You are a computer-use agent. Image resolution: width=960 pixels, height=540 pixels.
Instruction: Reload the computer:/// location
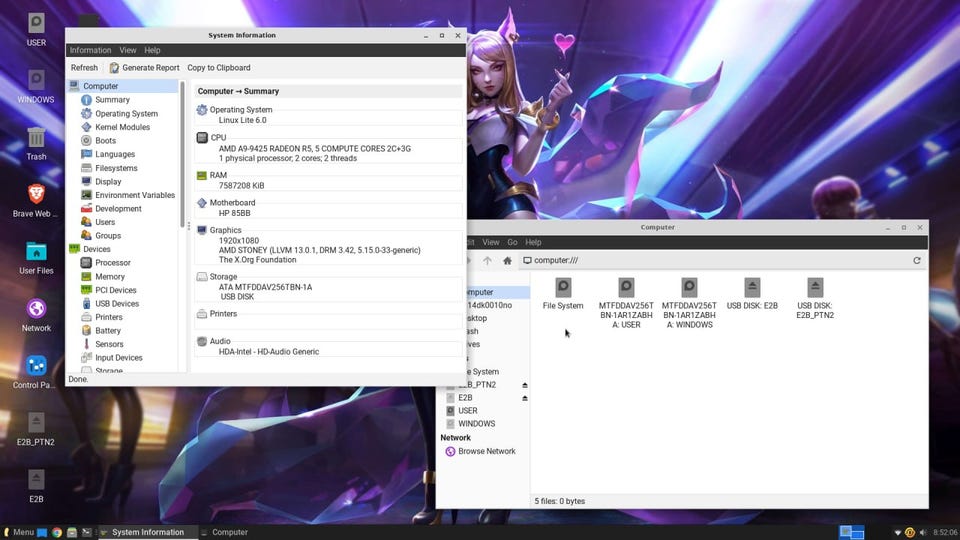[x=917, y=260]
